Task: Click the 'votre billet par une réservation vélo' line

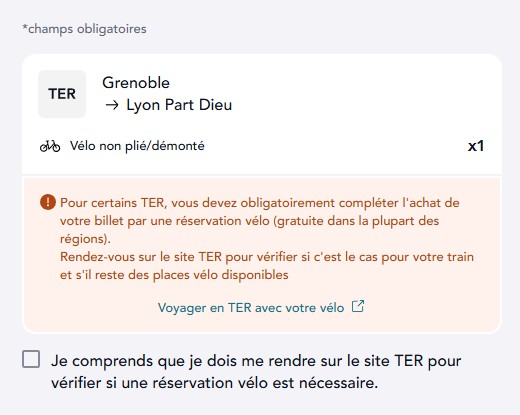Action: click(x=165, y=221)
